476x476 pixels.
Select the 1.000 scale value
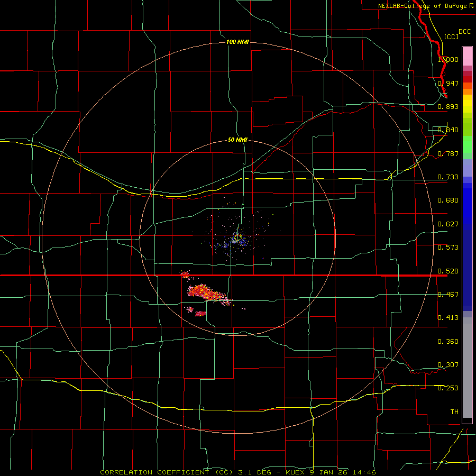[x=448, y=59]
